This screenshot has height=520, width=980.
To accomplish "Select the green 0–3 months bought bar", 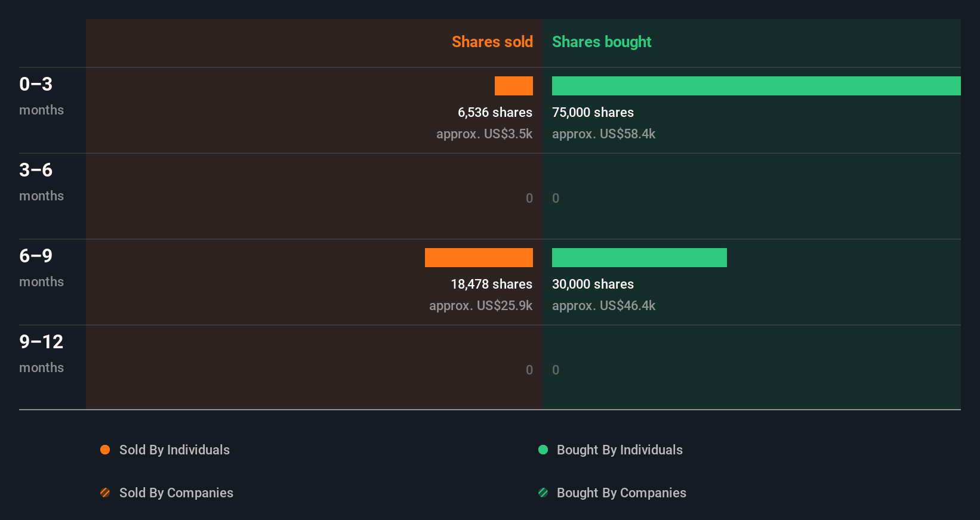I will click(756, 86).
